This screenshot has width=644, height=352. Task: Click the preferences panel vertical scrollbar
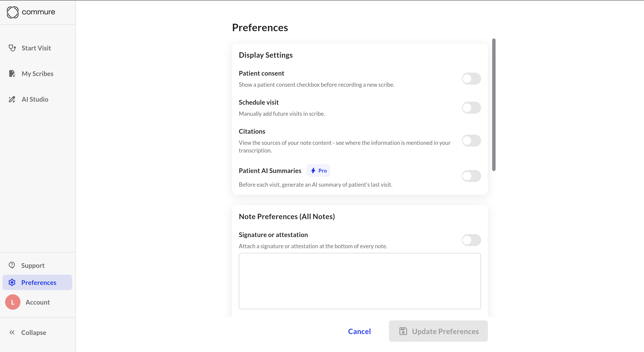493,105
